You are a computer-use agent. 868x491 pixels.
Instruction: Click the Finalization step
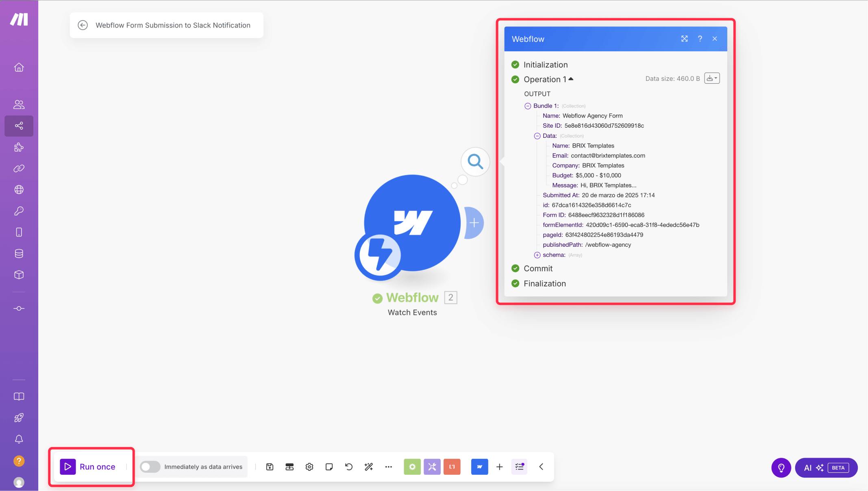coord(544,284)
